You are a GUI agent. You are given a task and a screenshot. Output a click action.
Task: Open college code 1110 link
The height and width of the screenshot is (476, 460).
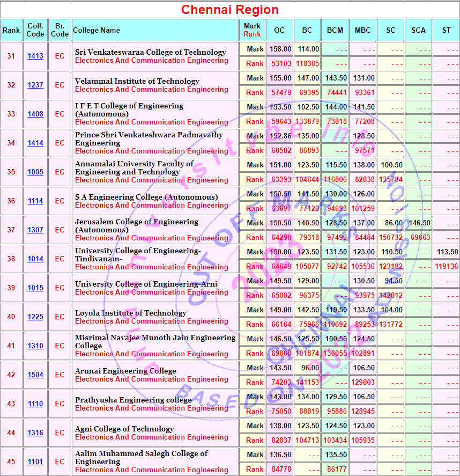click(35, 404)
